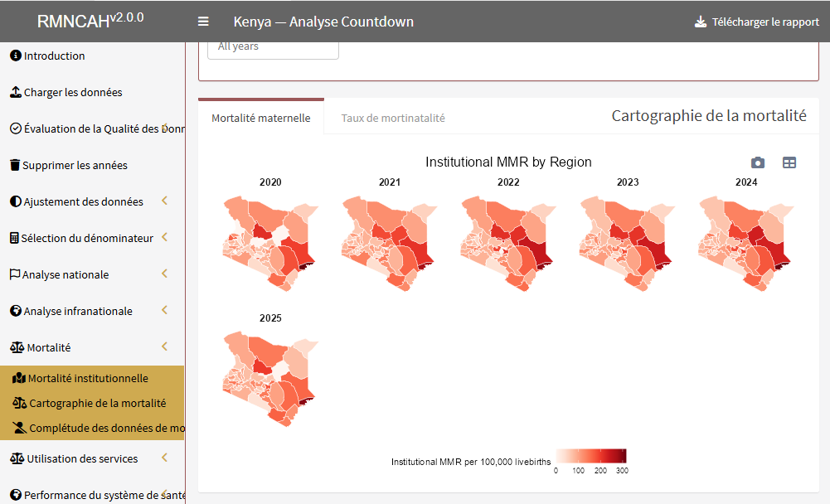Image resolution: width=830 pixels, height=504 pixels.
Task: Expand Ajustement des données chevron
Action: 165,200
